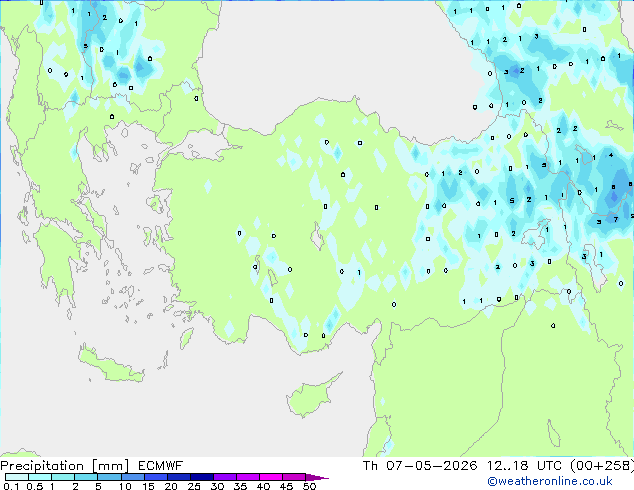Image resolution: width=634 pixels, height=490 pixels.
Task: Click the above-50 legend arrow tip
Action: click(x=317, y=477)
